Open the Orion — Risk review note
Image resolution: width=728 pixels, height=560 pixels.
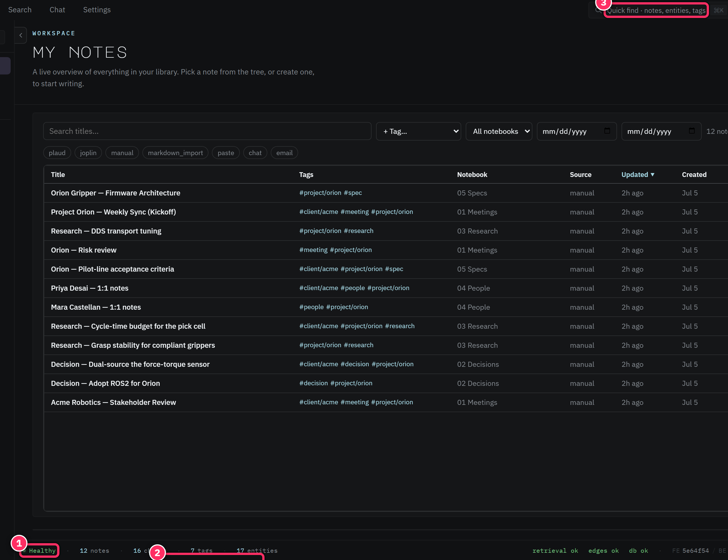pyautogui.click(x=84, y=250)
